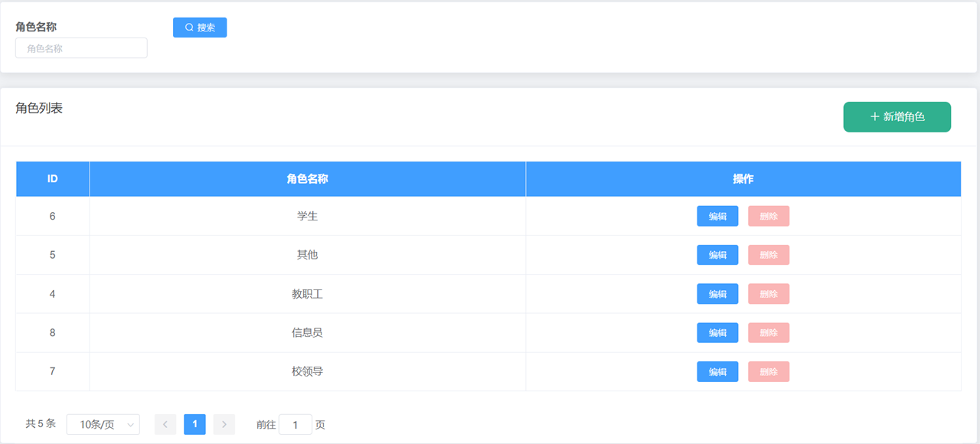Screen dimensions: 980x444
Task: Select the 角色名称 search input field
Action: [80, 47]
